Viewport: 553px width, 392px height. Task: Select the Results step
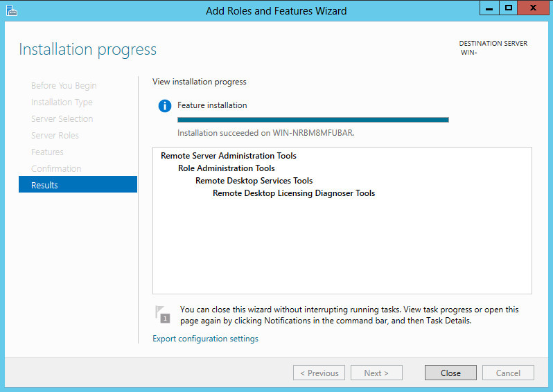click(78, 184)
